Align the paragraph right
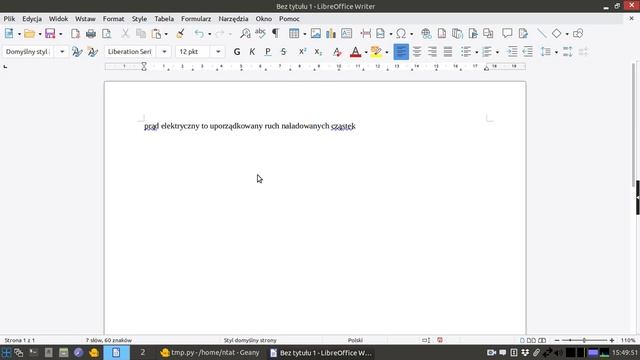 (432, 52)
